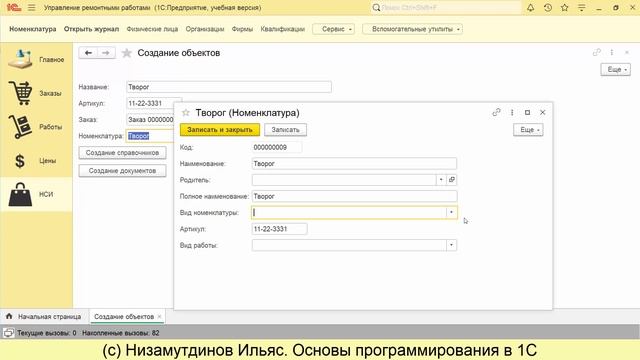Click the Вид номенклатуры input field
Screen dimensions: 640x360
[349, 212]
